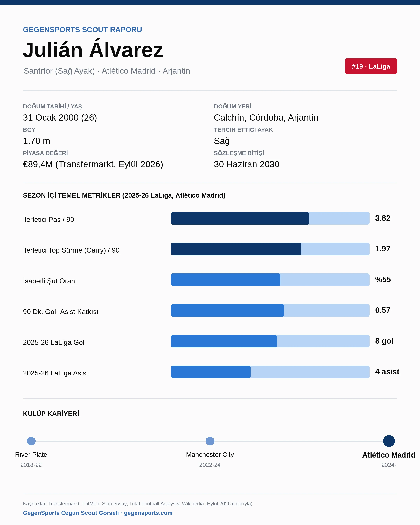Click the "Manchester City" club name
Viewport: 420px width, 525px height.
(x=210, y=454)
